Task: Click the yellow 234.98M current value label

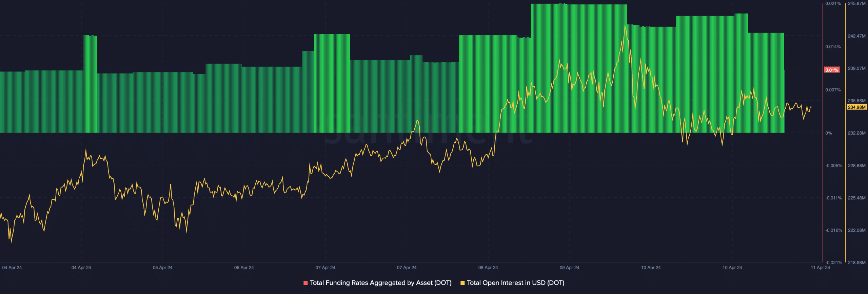Action: tap(857, 107)
